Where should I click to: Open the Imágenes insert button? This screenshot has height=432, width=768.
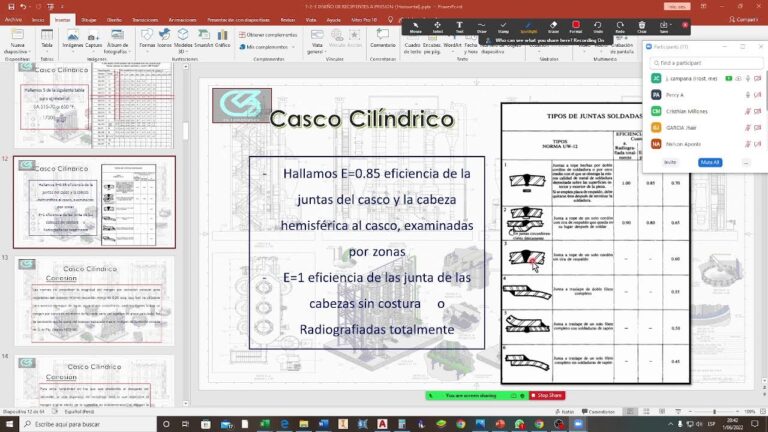click(x=72, y=39)
